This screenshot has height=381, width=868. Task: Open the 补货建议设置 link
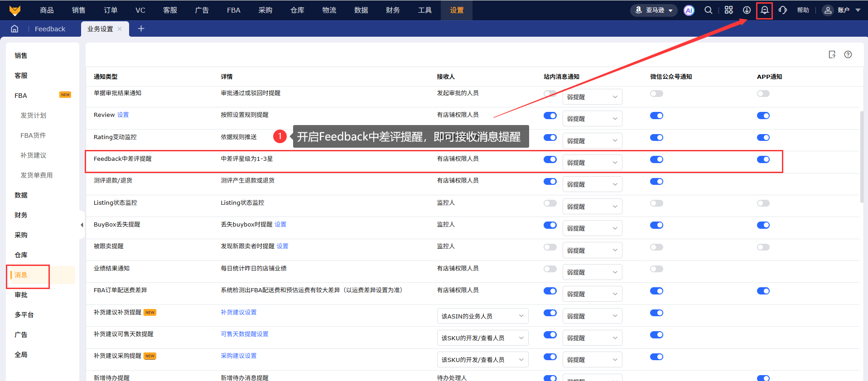click(238, 312)
